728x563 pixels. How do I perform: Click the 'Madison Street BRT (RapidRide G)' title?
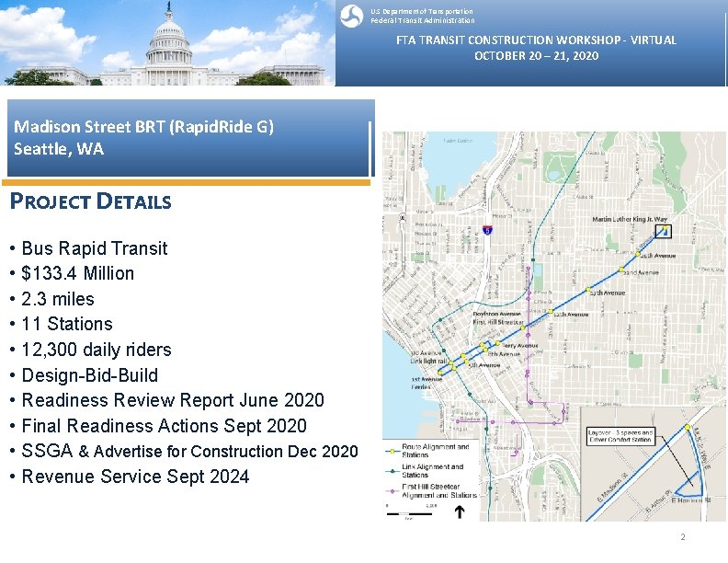click(x=143, y=127)
